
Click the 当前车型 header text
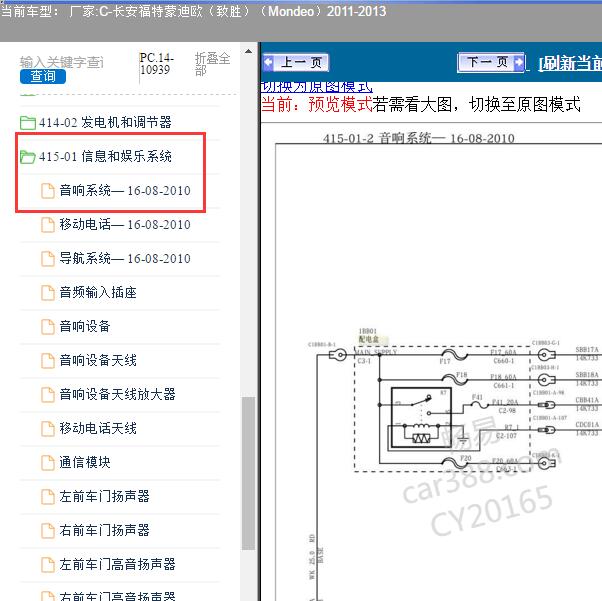tap(193, 11)
